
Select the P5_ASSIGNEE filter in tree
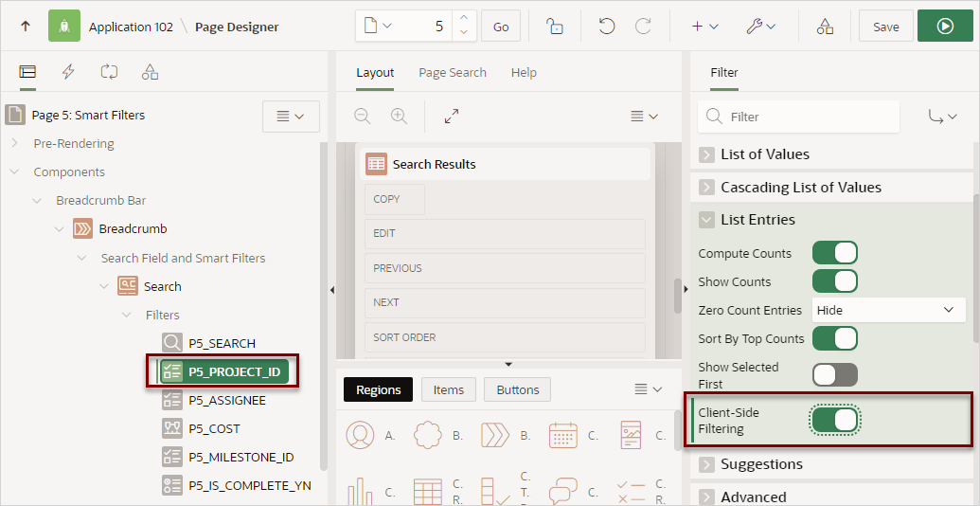227,400
